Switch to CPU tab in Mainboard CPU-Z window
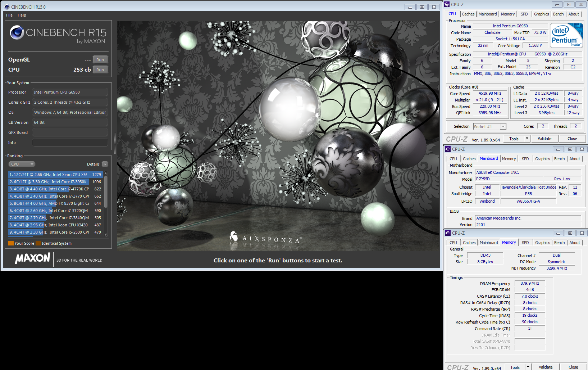588x370 pixels. click(x=453, y=159)
